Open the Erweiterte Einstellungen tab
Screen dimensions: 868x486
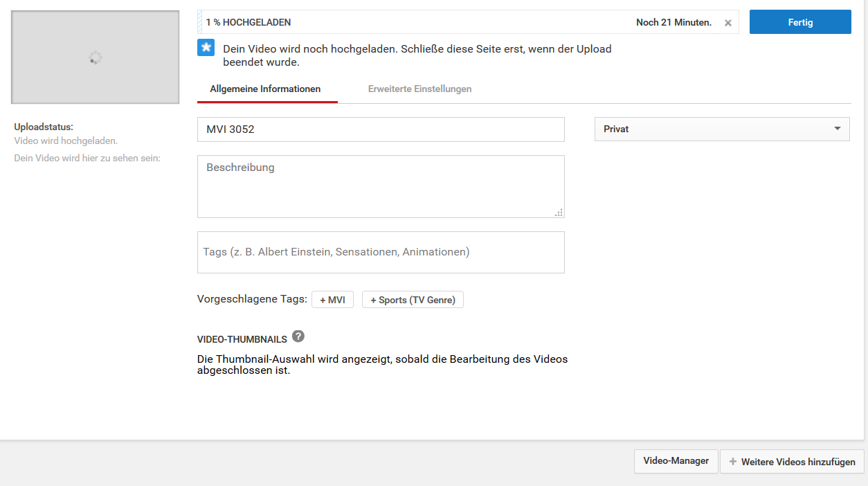tap(419, 89)
